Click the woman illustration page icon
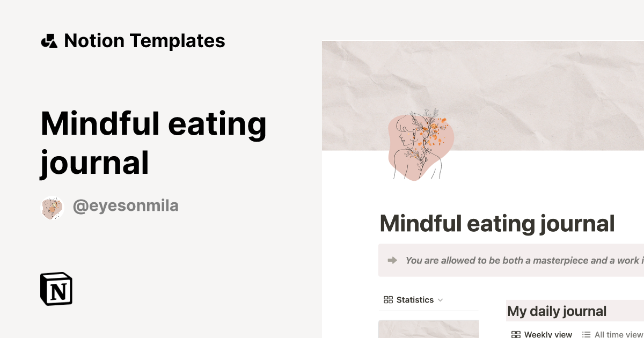The width and height of the screenshot is (644, 338). [420, 145]
